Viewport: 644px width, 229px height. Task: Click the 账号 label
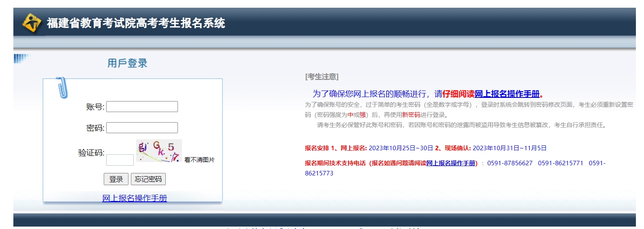(x=95, y=107)
